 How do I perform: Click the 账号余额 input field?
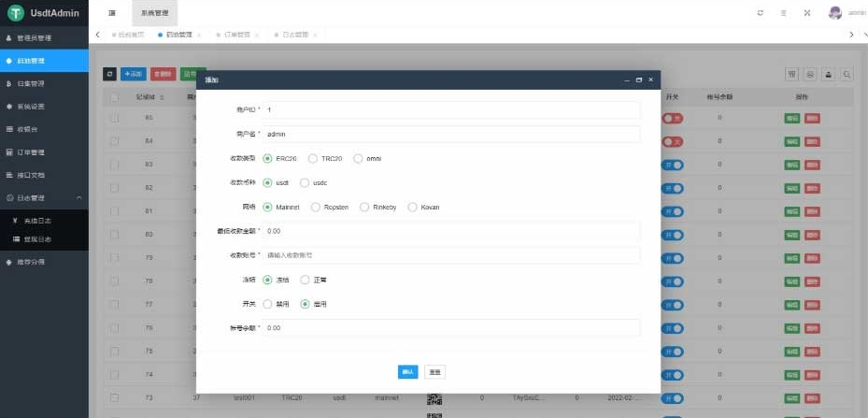(451, 327)
